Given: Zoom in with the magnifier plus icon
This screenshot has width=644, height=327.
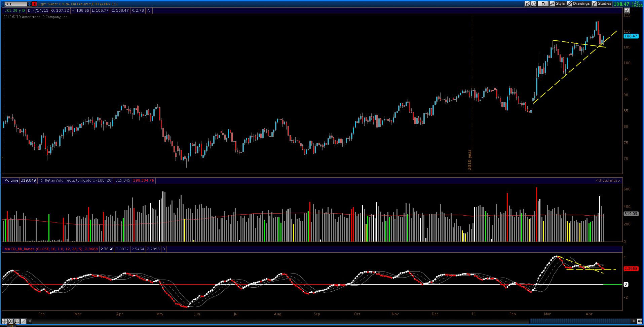Looking at the screenshot, I should click(x=11, y=321).
